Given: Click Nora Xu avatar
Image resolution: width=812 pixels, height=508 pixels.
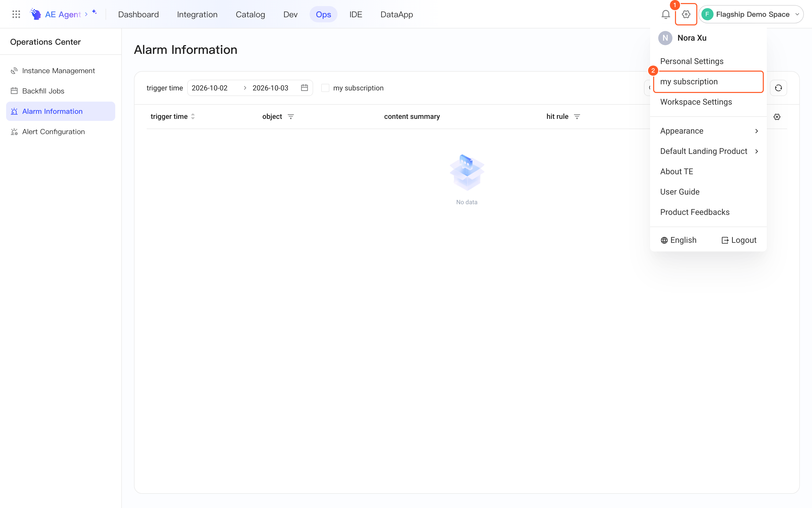Looking at the screenshot, I should pyautogui.click(x=665, y=38).
